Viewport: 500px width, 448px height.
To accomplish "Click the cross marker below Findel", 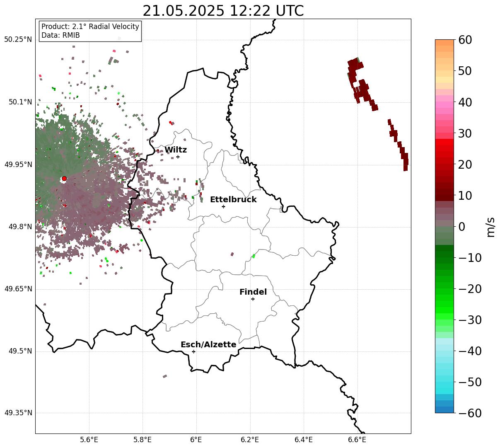I will [253, 299].
